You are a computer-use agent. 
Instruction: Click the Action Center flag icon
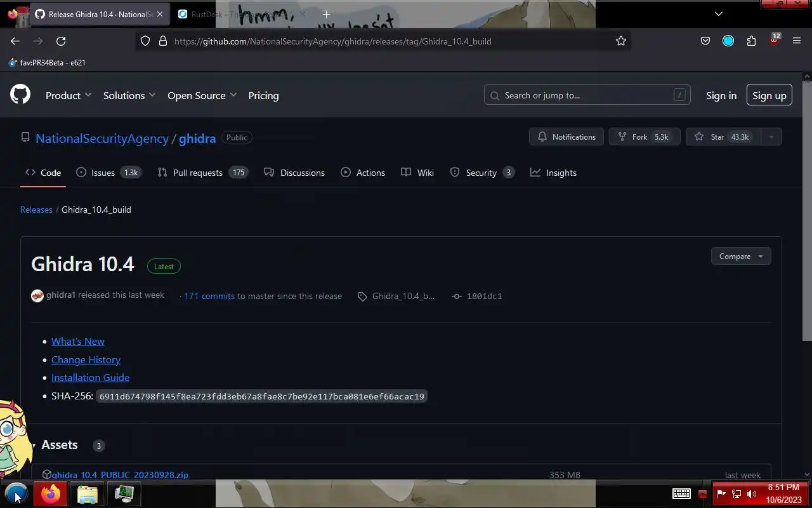[x=721, y=494]
